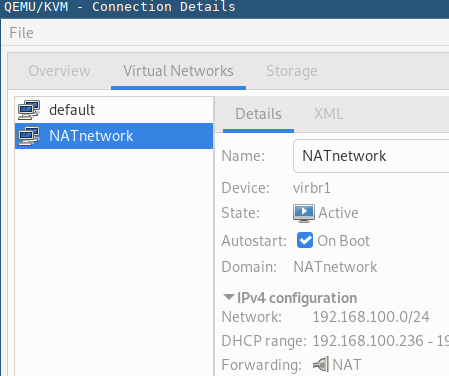The height and width of the screenshot is (376, 449).
Task: Show the Details sub-tab
Action: (x=258, y=114)
